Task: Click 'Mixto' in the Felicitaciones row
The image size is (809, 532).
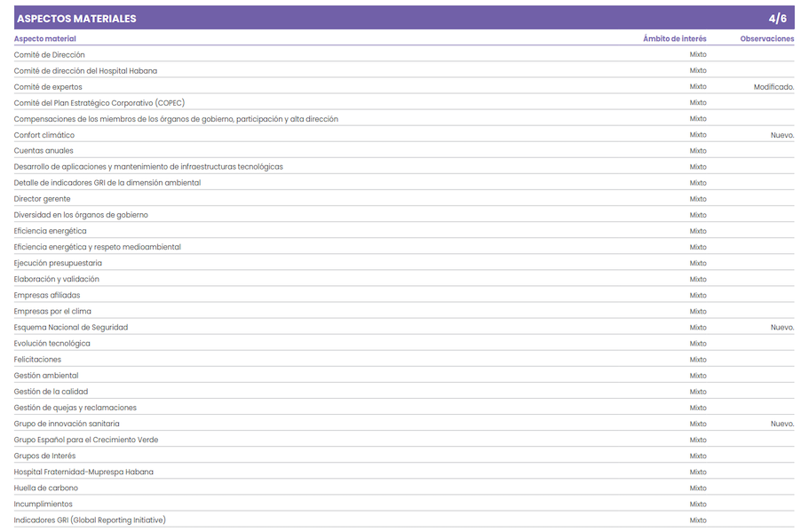Action: tap(698, 359)
